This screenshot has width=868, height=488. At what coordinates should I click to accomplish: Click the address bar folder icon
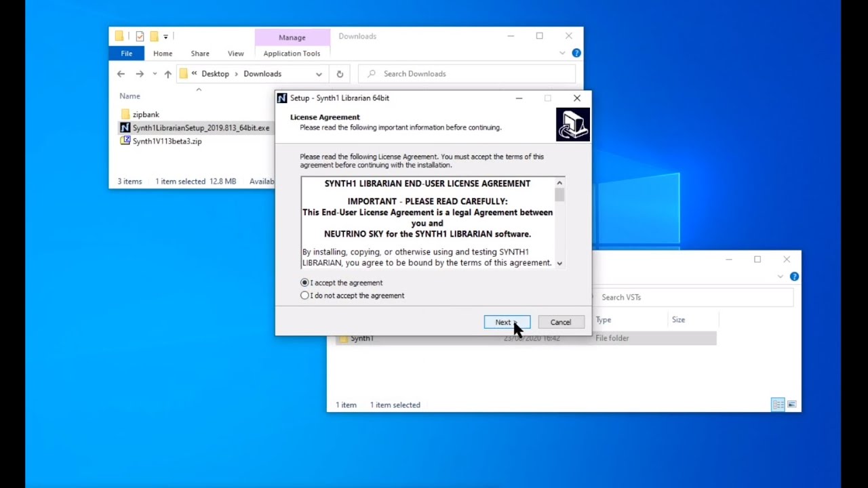pyautogui.click(x=183, y=74)
